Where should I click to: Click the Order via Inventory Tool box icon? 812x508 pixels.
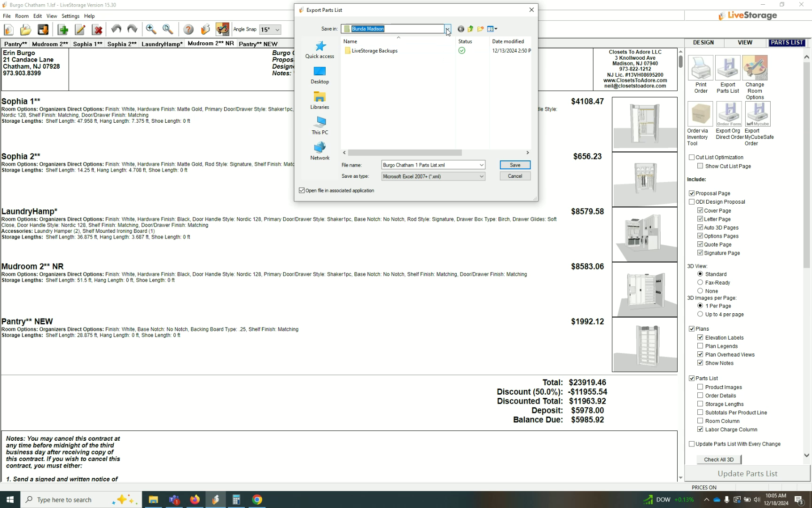700,114
